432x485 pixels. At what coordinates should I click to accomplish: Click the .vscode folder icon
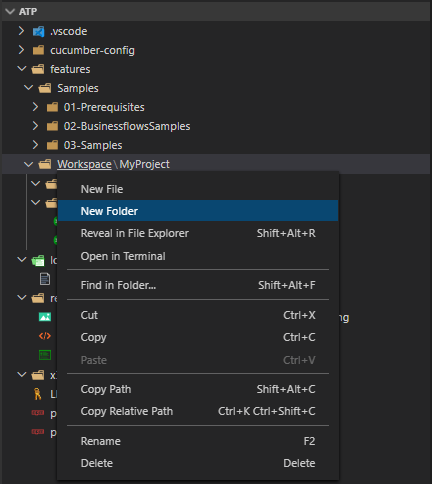[38, 32]
